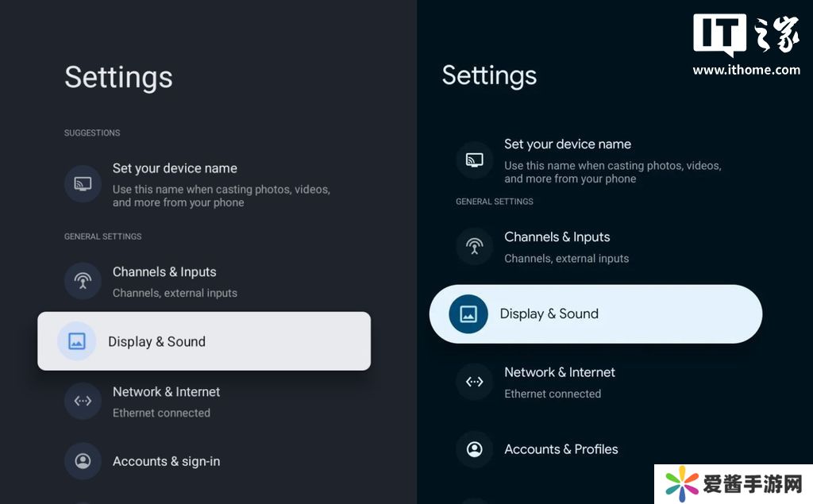
Task: Click the profile person icon in right panel
Action: (475, 449)
